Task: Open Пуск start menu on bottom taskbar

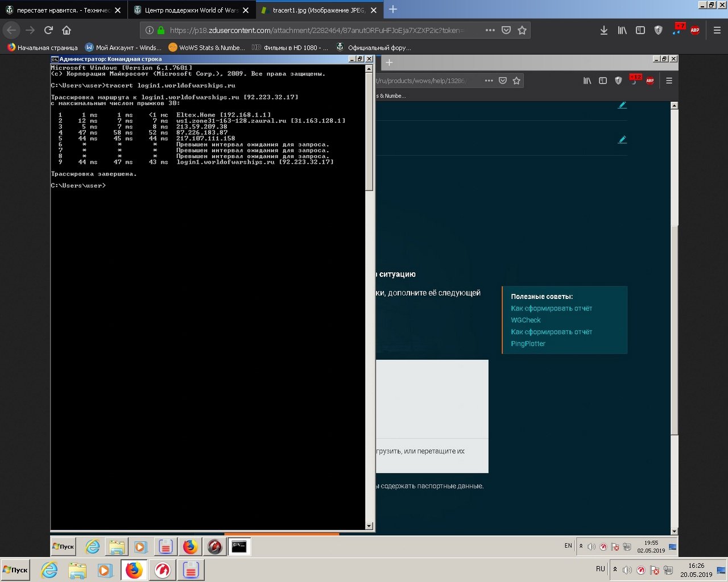Action: 15,569
